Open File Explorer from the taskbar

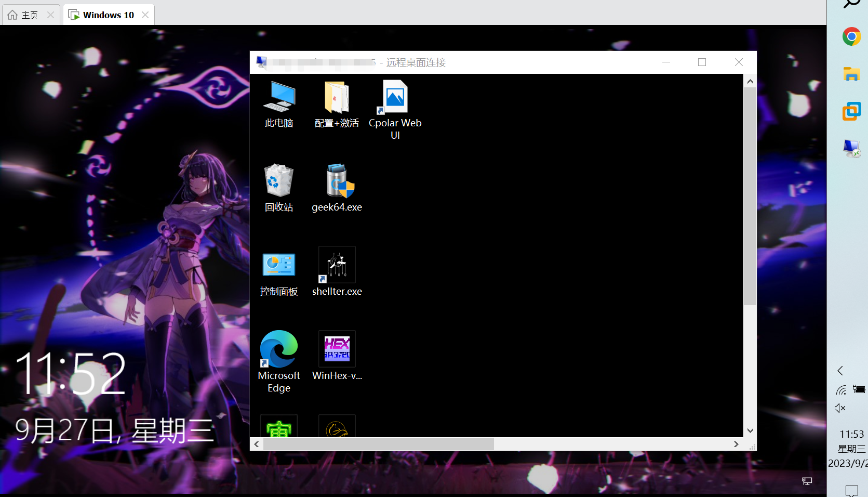pyautogui.click(x=852, y=74)
